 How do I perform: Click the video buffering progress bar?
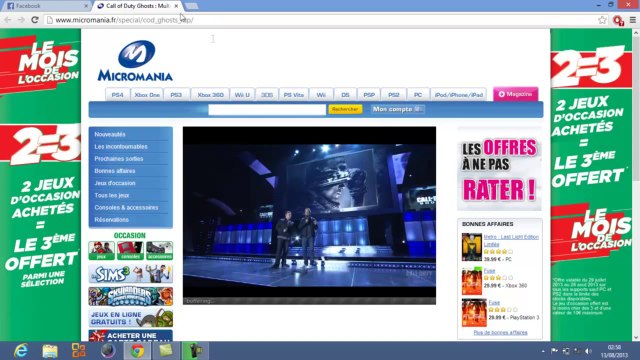[309, 301]
